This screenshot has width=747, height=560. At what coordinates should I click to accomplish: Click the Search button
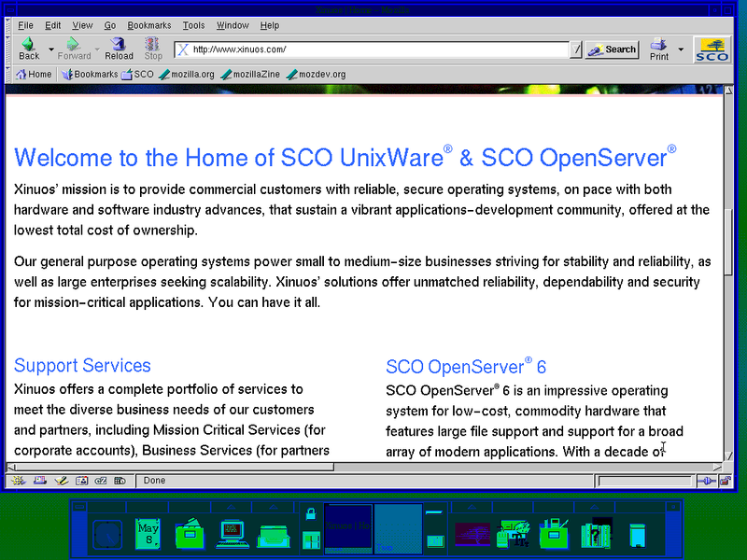pos(613,49)
